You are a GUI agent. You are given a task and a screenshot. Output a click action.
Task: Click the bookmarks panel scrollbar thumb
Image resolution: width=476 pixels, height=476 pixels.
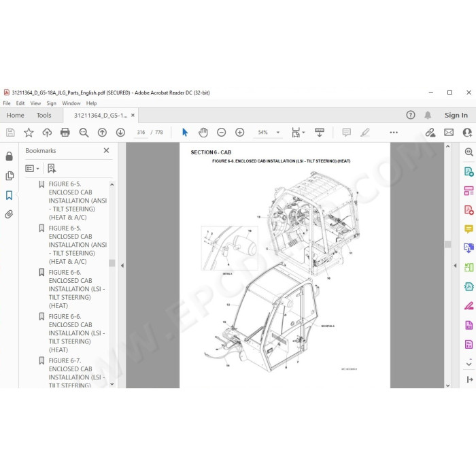click(112, 263)
